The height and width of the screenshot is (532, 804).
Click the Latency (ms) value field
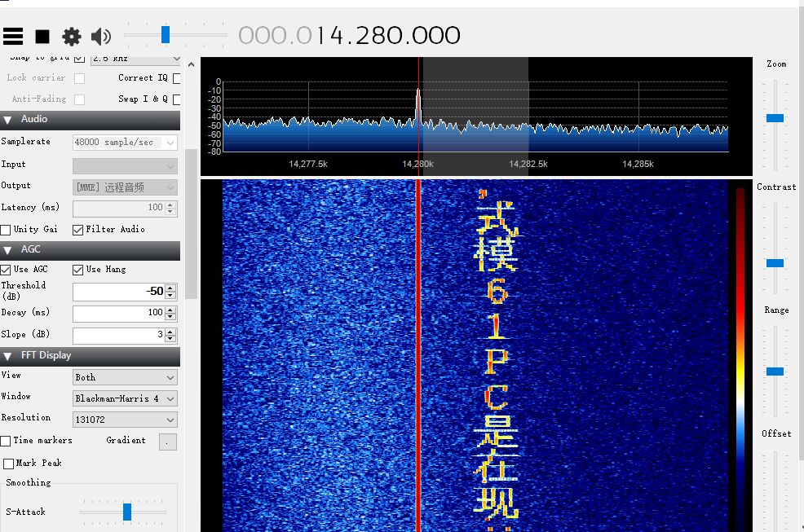(119, 208)
